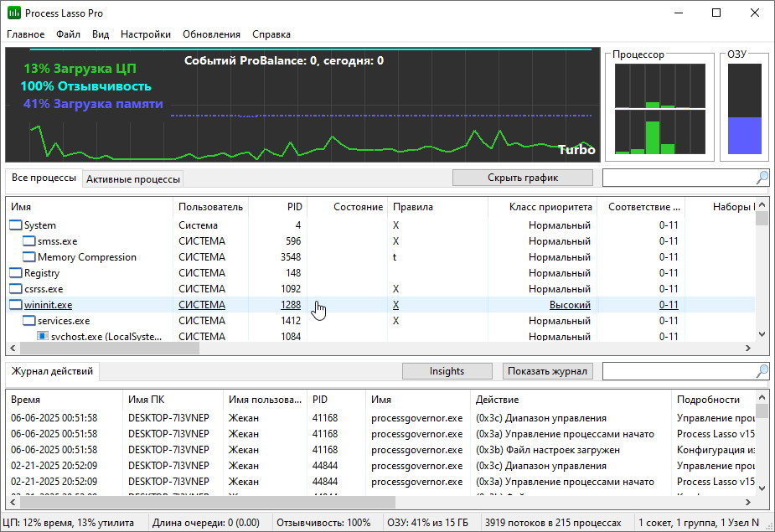
Task: Open the Вид menu
Action: pyautogui.click(x=101, y=34)
